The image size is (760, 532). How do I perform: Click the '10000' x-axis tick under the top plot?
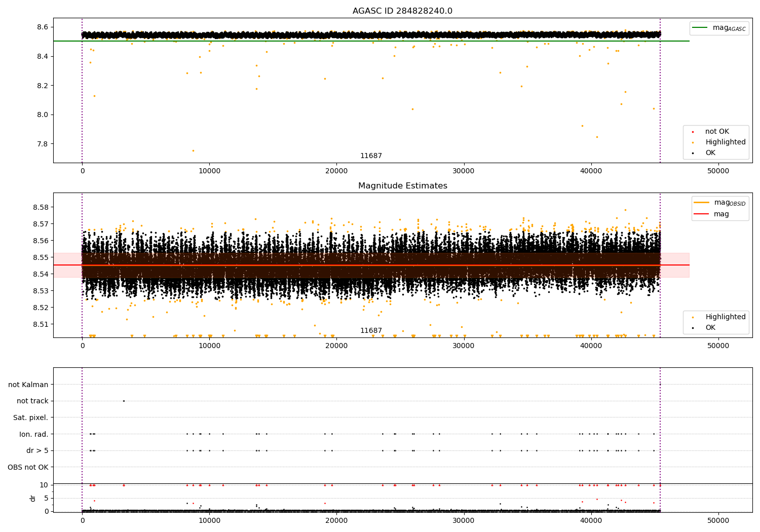(209, 171)
